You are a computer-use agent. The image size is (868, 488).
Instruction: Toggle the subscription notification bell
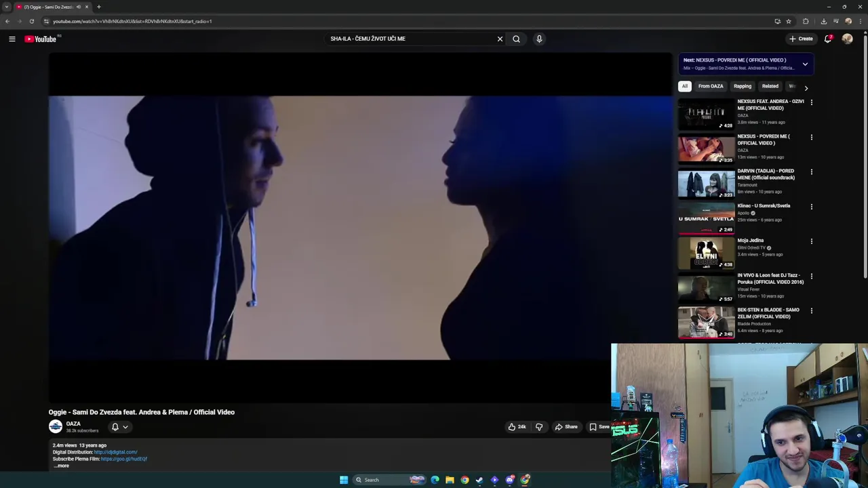(x=120, y=427)
